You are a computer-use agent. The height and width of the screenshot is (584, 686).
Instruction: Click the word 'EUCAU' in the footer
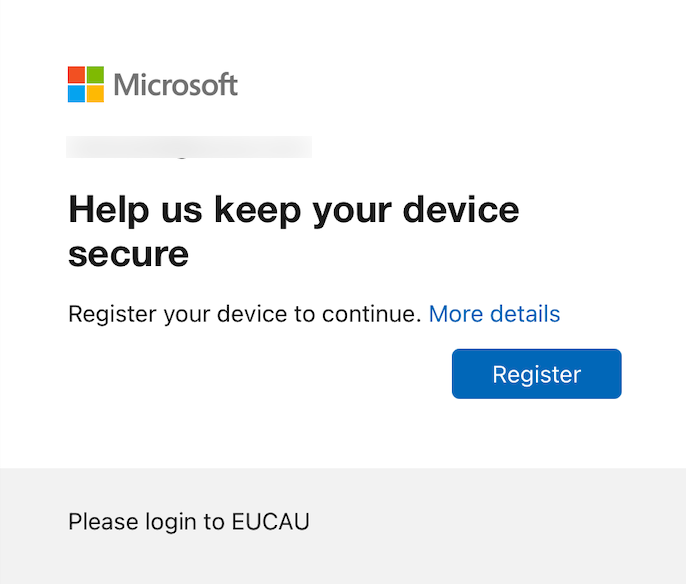click(x=271, y=521)
